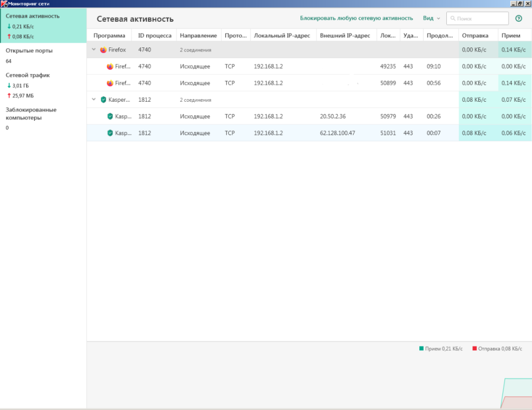Collapse the Kaspersky connections group
Screen dimensions: 532x410
pyautogui.click(x=94, y=100)
